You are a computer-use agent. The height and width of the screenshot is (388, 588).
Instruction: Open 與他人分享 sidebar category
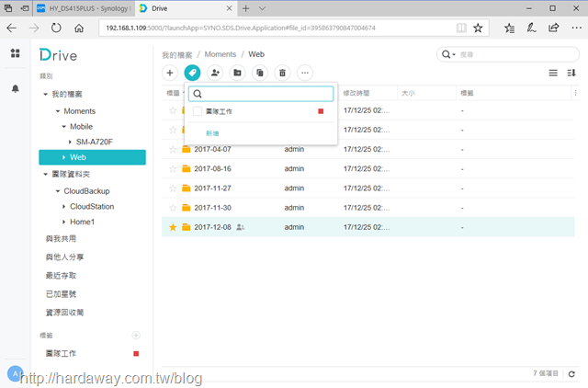coord(64,257)
